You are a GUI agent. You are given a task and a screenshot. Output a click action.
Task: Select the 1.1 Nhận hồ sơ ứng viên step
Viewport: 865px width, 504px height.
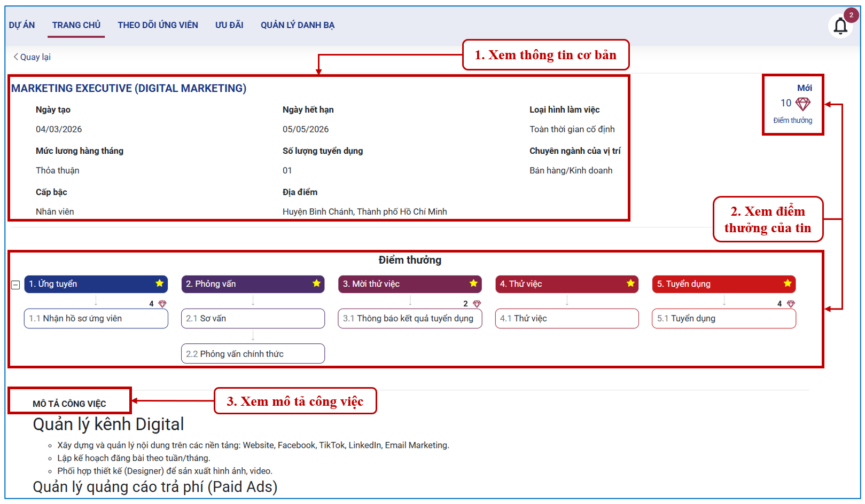(96, 319)
